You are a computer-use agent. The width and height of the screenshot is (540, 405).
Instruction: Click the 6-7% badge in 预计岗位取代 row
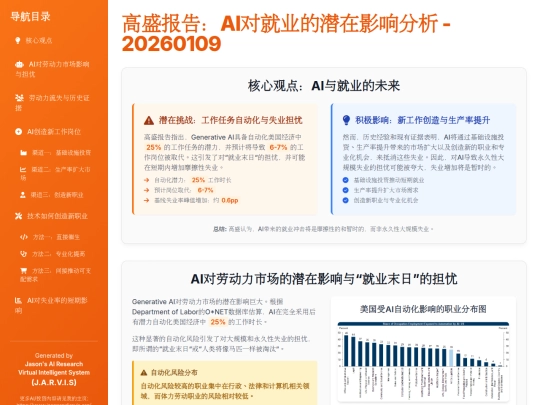click(205, 190)
